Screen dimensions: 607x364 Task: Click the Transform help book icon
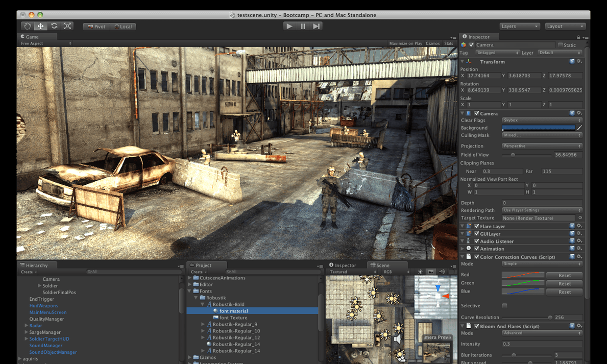tap(572, 61)
